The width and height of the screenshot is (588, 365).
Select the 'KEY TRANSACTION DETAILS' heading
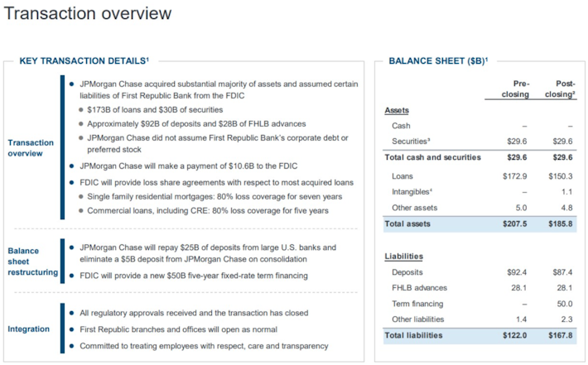tap(84, 60)
